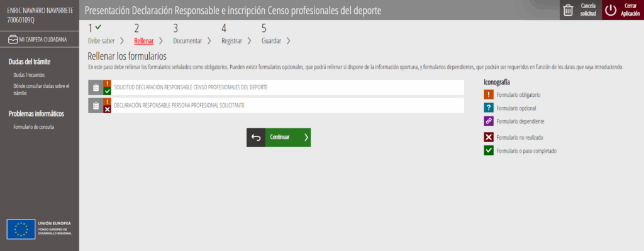The height and width of the screenshot is (251, 644).
Task: Click the power icon for Cerrar Aplicación
Action: (x=611, y=10)
